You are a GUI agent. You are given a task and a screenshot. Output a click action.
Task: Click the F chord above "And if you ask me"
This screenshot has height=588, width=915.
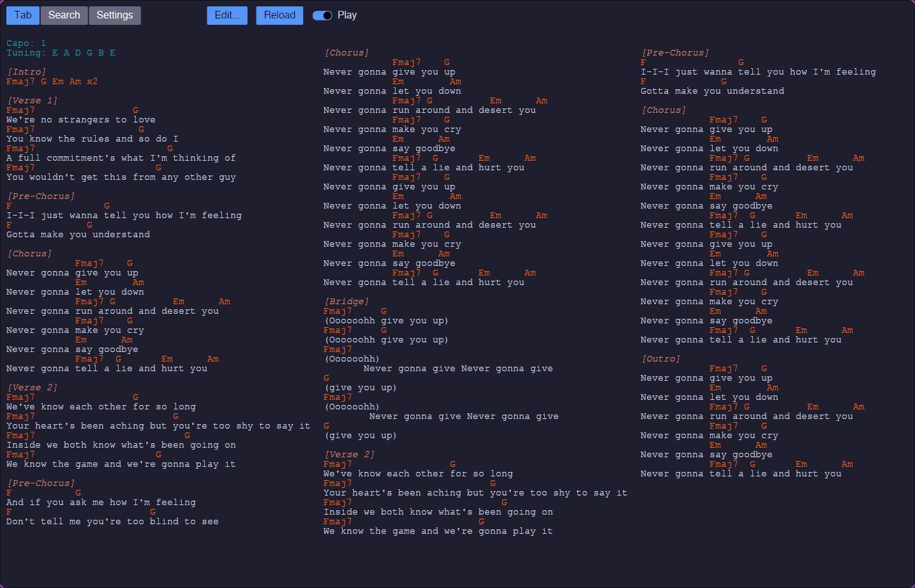[x=9, y=493]
